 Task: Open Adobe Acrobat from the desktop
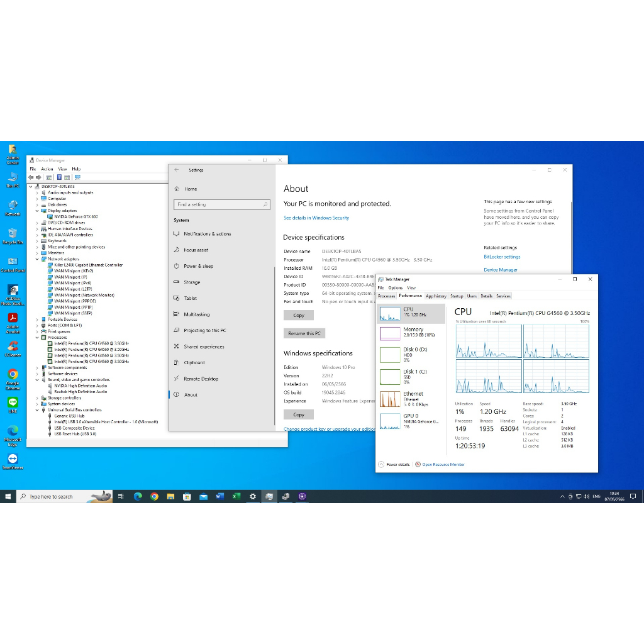tap(13, 318)
